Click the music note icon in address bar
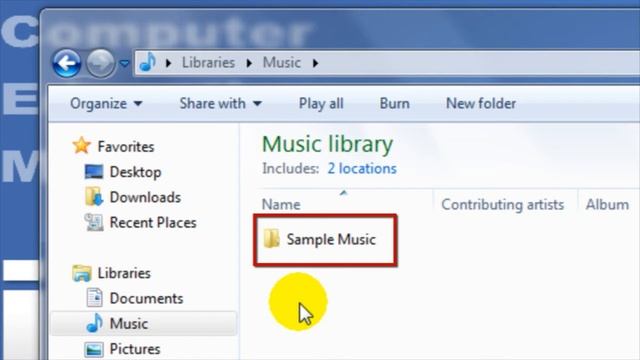640x360 pixels. pyautogui.click(x=148, y=62)
